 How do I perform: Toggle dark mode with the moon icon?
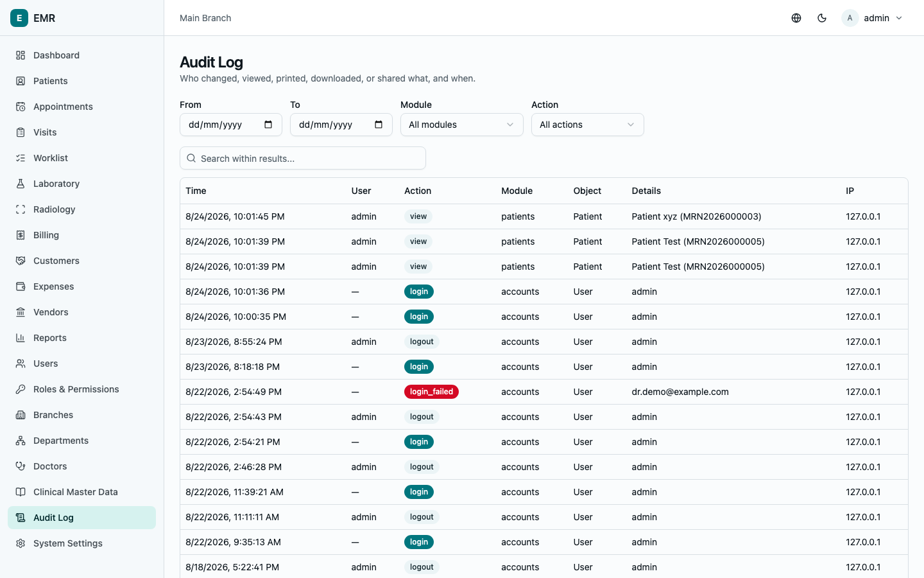[822, 18]
